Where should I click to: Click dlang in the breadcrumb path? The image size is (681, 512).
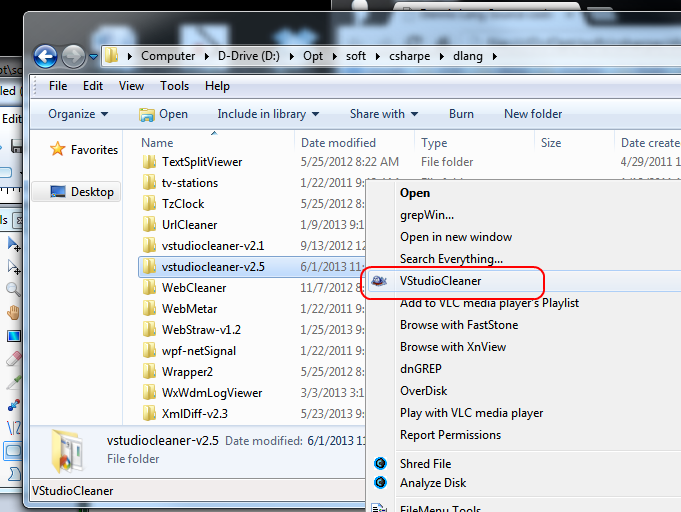coord(468,56)
